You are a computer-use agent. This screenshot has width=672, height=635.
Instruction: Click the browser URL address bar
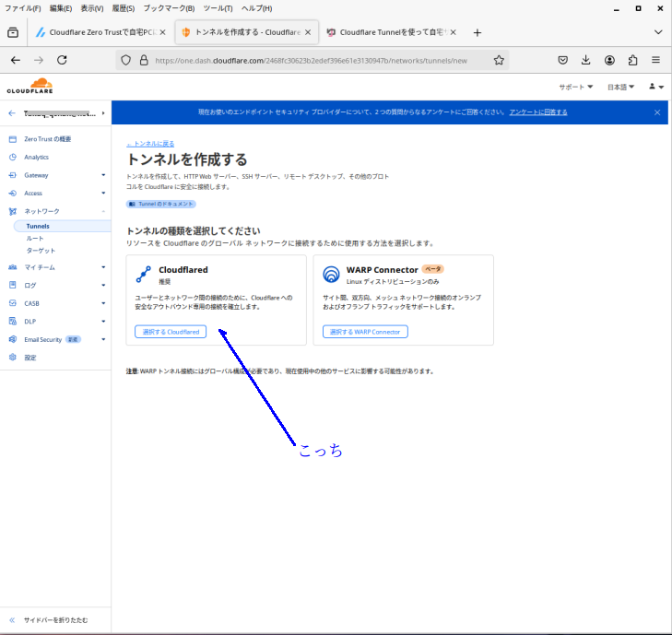(313, 60)
